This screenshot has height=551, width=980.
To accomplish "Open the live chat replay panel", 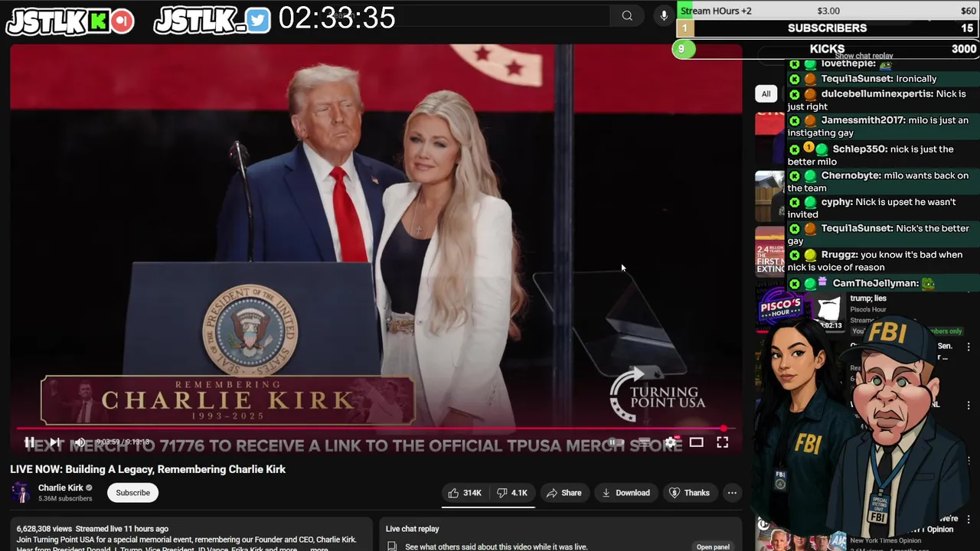I will (x=713, y=546).
